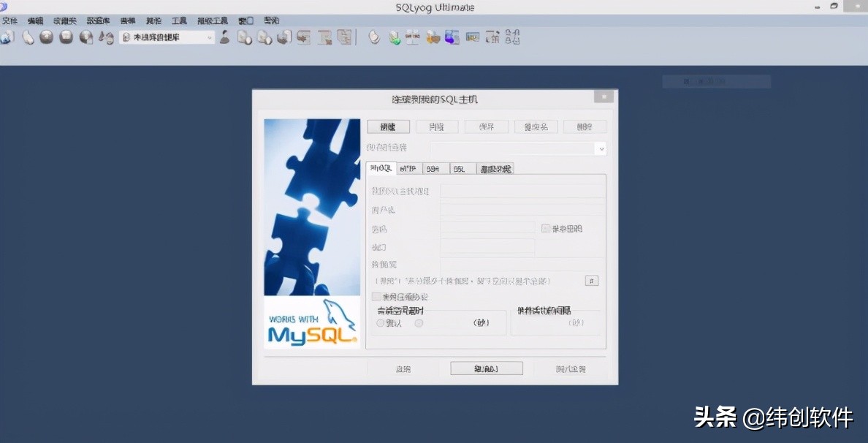
Task: Open the Tools menu
Action: pyautogui.click(x=178, y=20)
